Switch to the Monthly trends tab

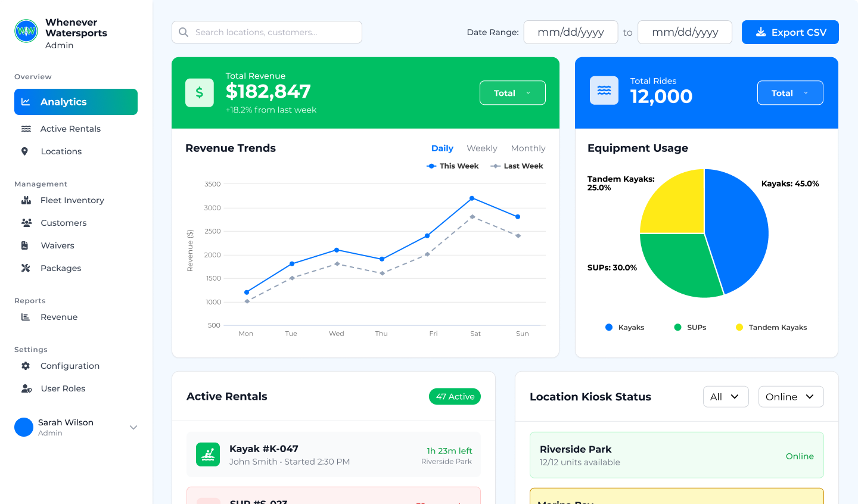(x=528, y=148)
